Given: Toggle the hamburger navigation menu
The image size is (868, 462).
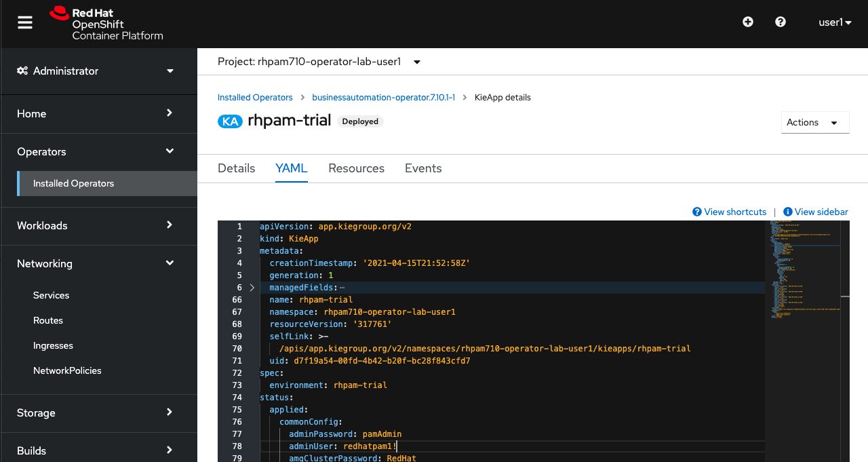Looking at the screenshot, I should (25, 22).
